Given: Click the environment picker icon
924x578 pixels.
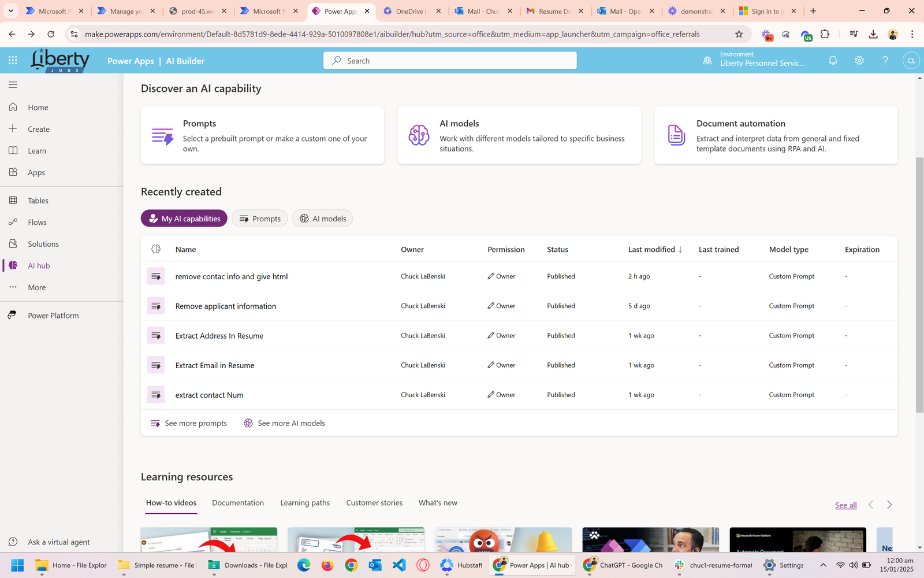Looking at the screenshot, I should point(707,60).
